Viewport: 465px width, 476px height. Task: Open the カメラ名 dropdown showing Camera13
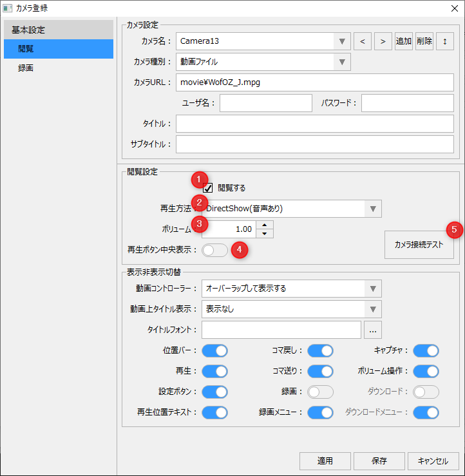[263, 41]
